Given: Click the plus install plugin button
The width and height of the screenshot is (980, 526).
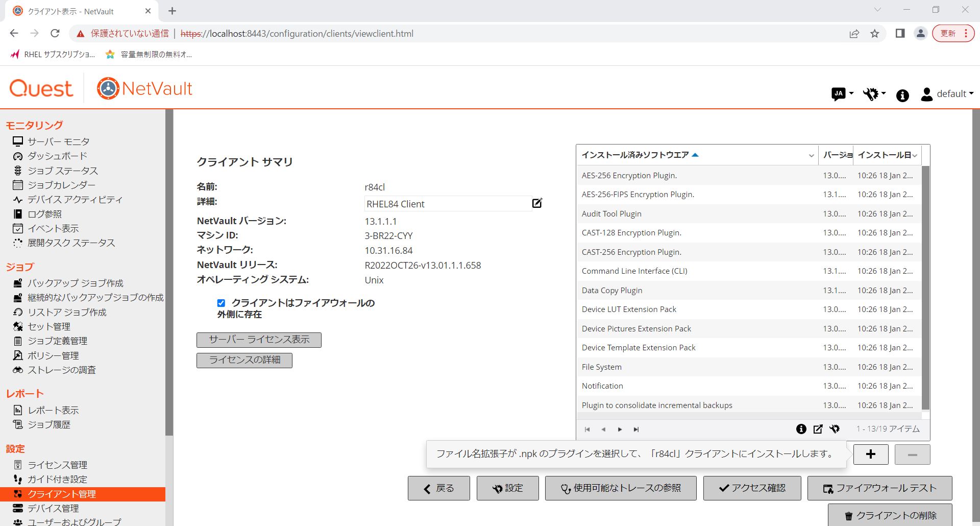Looking at the screenshot, I should 871,455.
